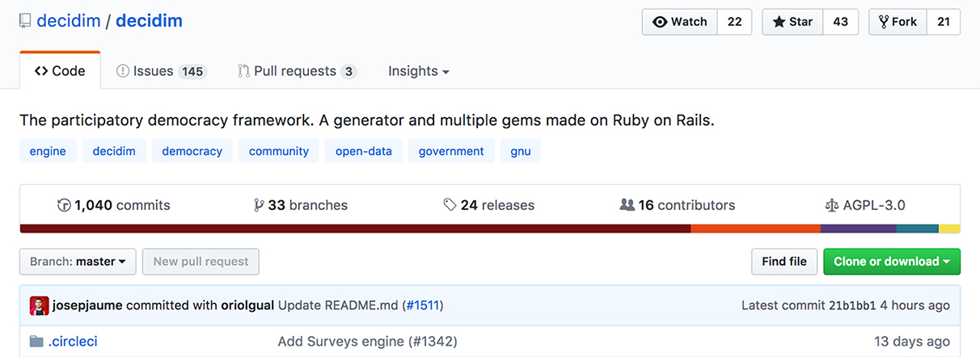Star the decidim repository
Image resolution: width=980 pixels, height=357 pixels.
tap(792, 22)
